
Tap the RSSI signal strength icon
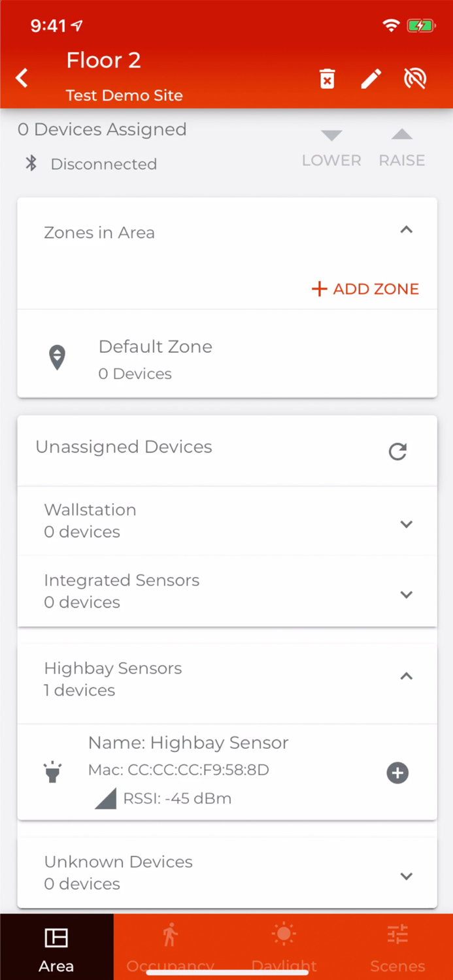[x=106, y=796]
